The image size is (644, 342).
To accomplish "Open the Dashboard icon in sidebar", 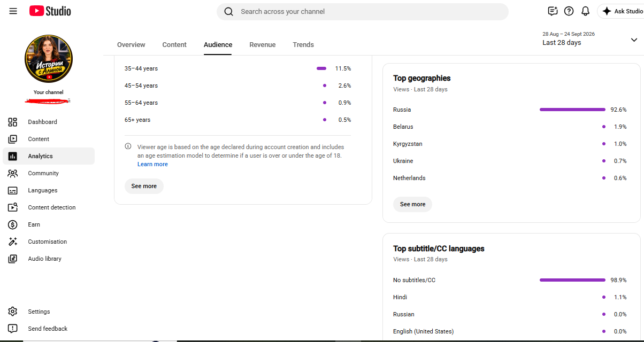I will pos(13,122).
